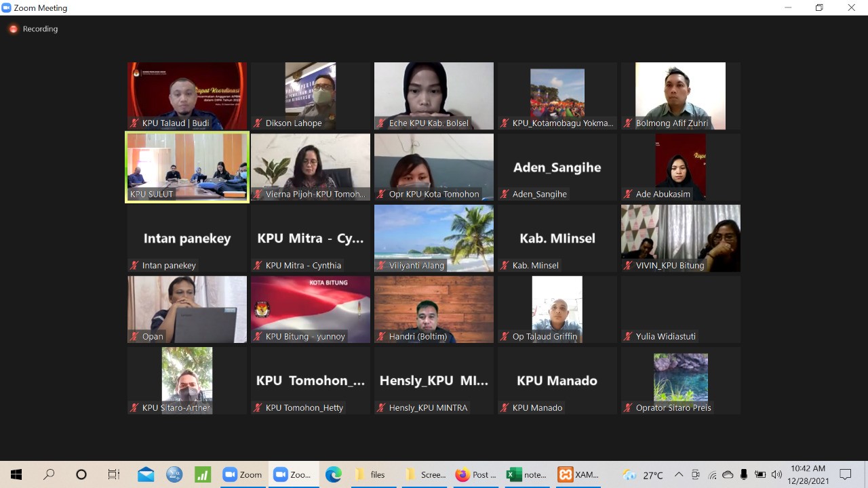Click the 27°C weather widget
The image size is (868, 488).
pos(644,474)
